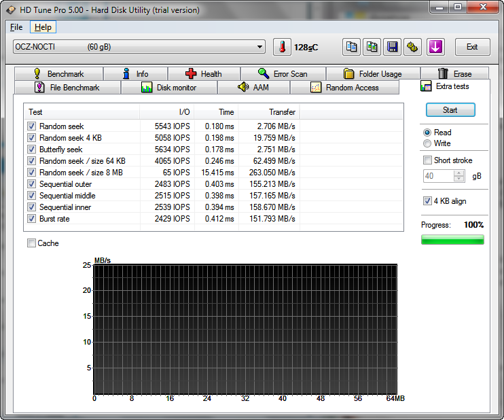Open the Random Access tab
504x420 pixels.
click(x=344, y=88)
